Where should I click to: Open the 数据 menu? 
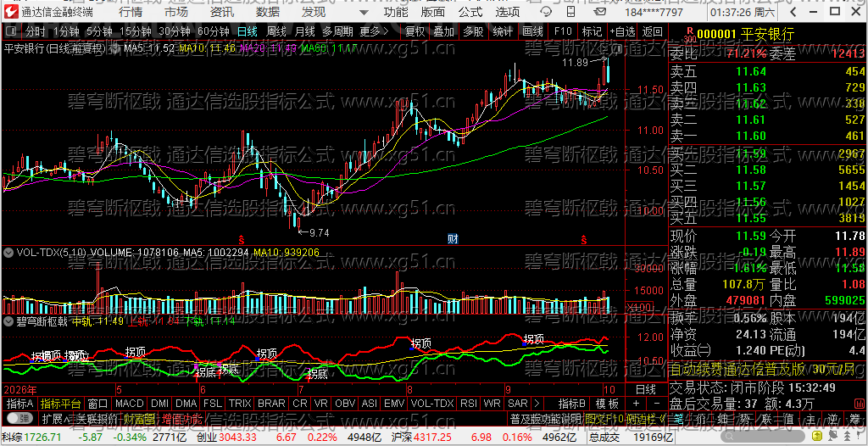pos(269,12)
